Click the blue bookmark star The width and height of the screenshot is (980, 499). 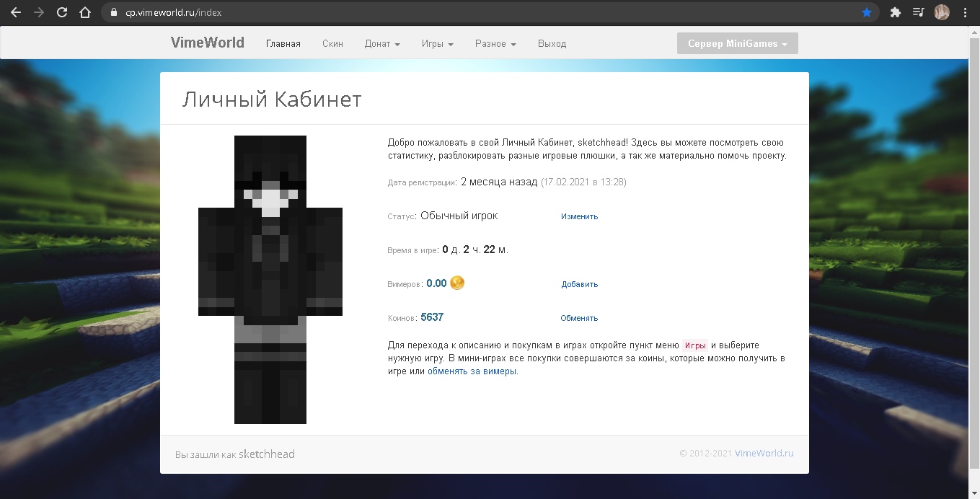[x=867, y=12]
